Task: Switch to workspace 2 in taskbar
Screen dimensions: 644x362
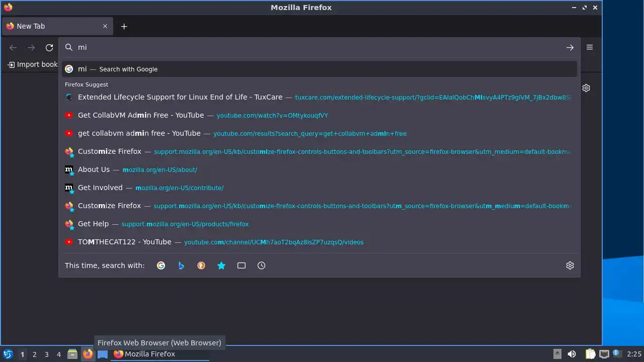Action: click(x=34, y=354)
